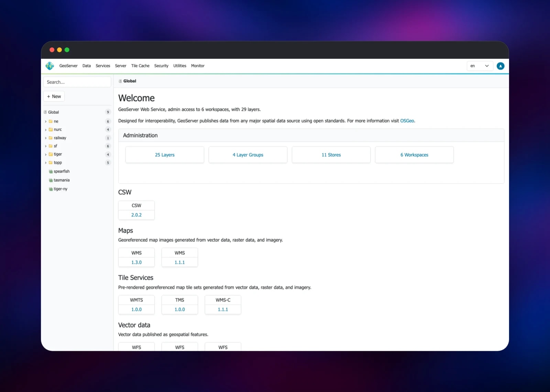
Task: Open the TMS 1.0.0 capabilities link
Action: (x=180, y=310)
